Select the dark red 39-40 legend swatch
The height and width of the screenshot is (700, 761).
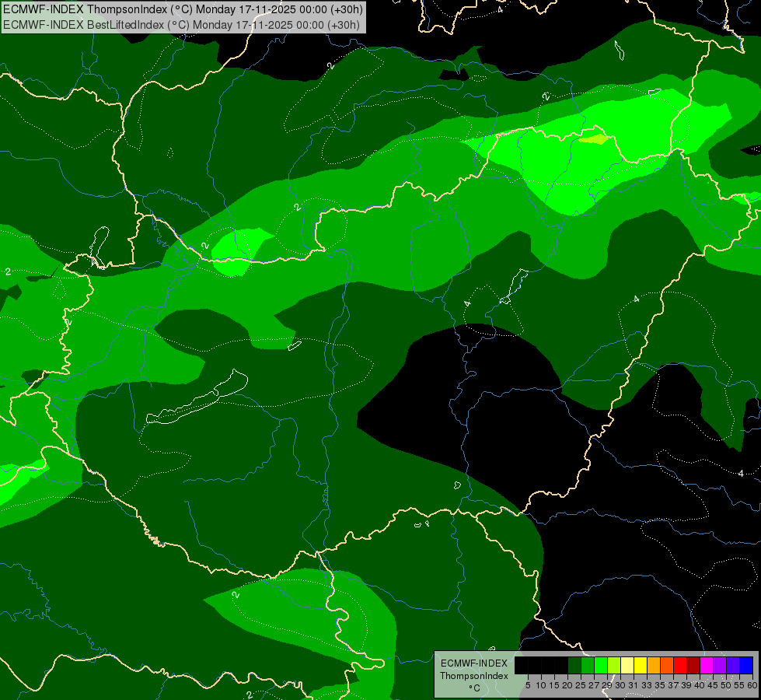pos(693,666)
